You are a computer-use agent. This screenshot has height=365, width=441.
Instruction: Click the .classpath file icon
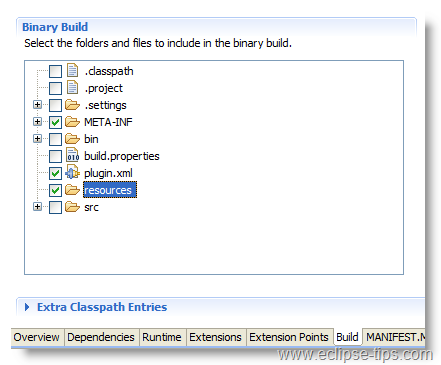pos(72,70)
